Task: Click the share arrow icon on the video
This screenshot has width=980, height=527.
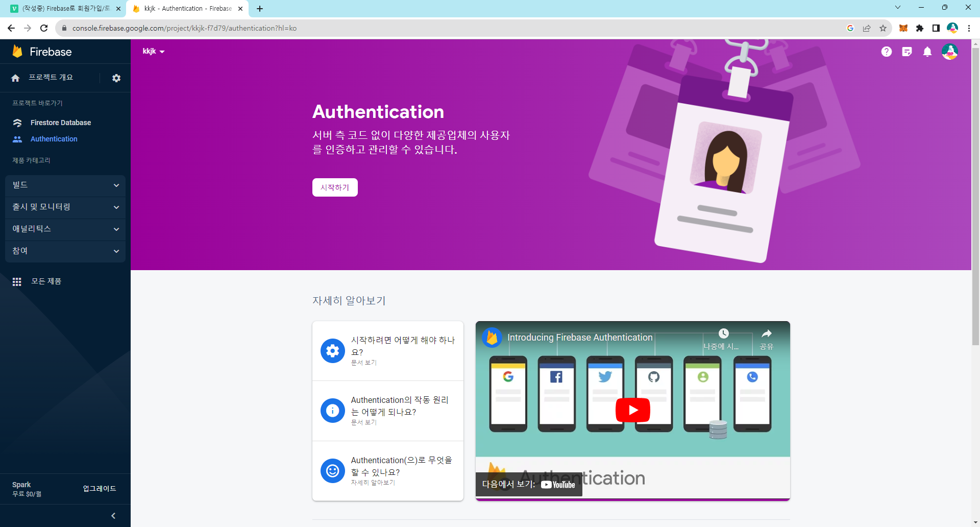Action: (x=767, y=334)
